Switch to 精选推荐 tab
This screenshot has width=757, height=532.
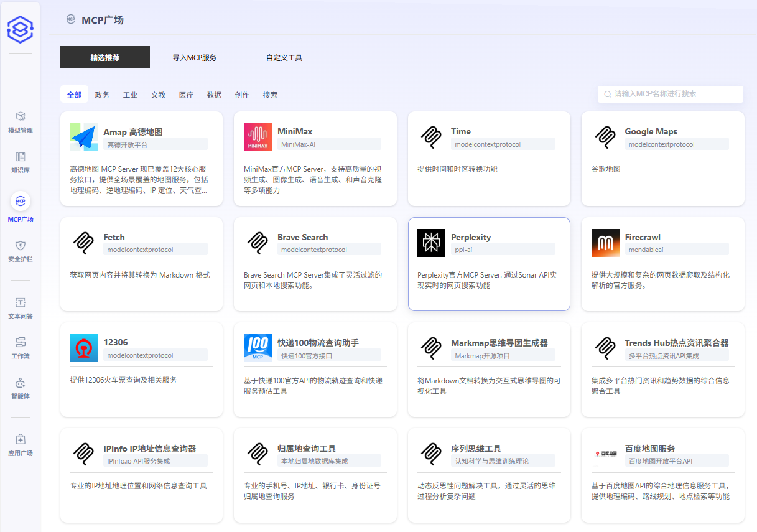pyautogui.click(x=105, y=57)
